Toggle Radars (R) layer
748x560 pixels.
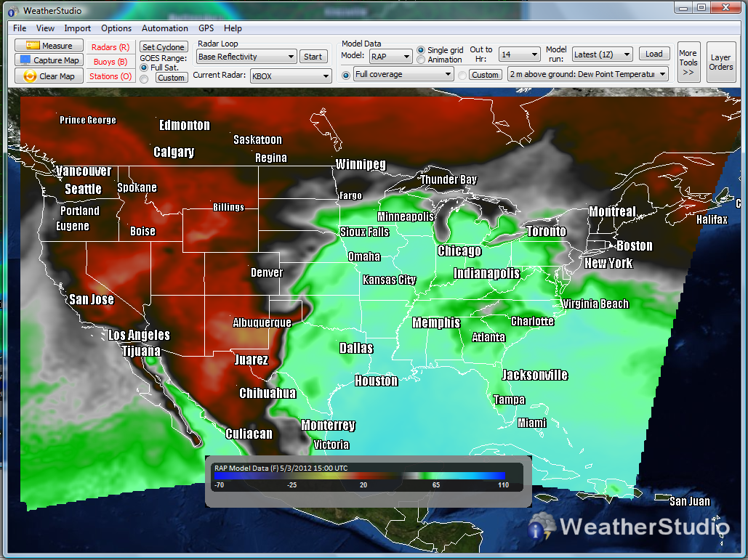[110, 46]
